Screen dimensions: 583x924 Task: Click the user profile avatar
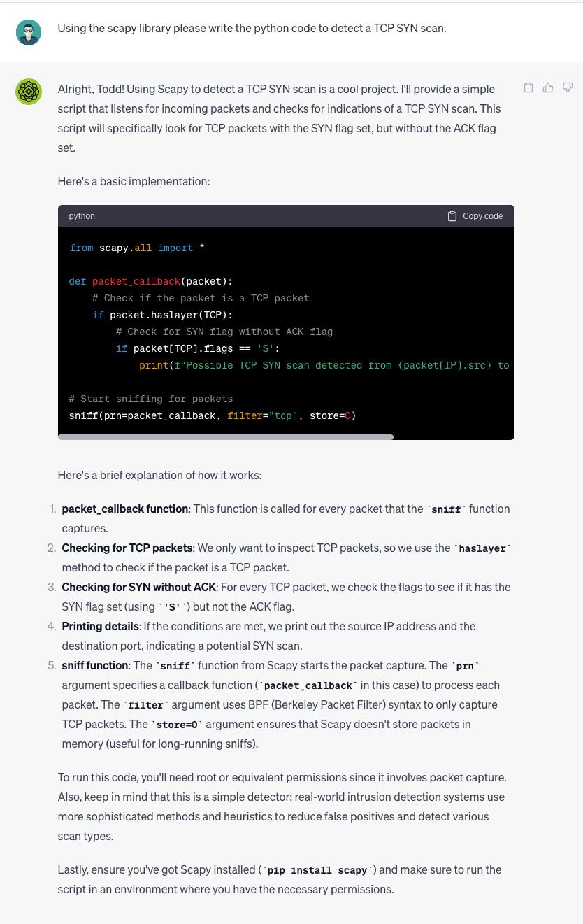[29, 32]
